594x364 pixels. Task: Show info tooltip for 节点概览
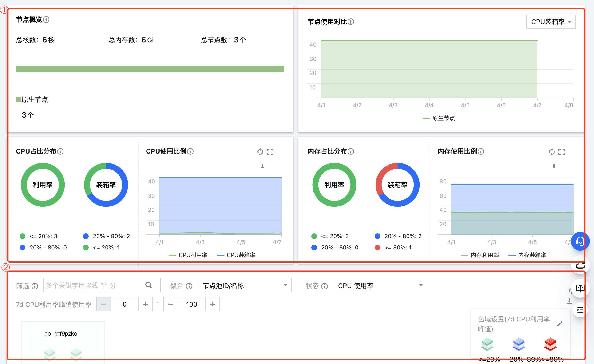(46, 20)
